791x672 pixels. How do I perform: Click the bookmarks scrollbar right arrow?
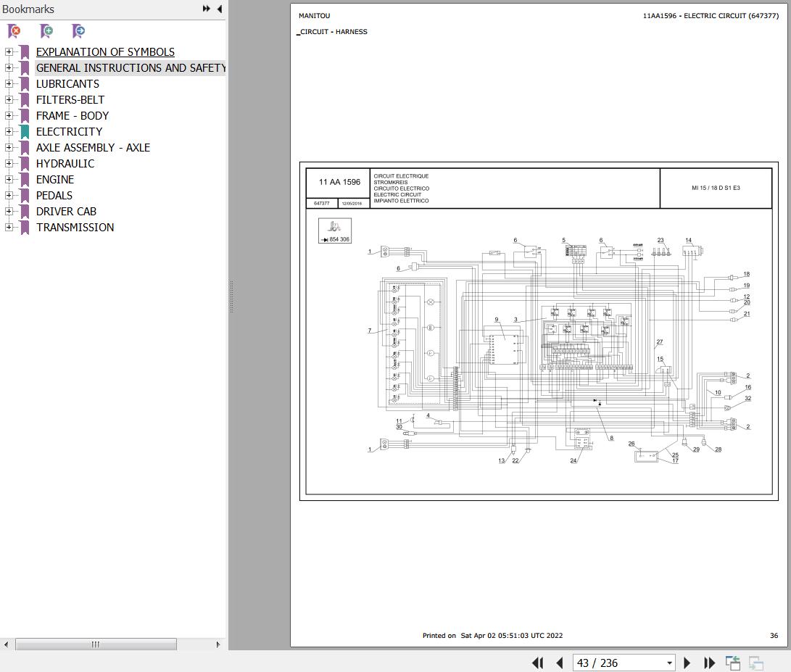coord(218,644)
